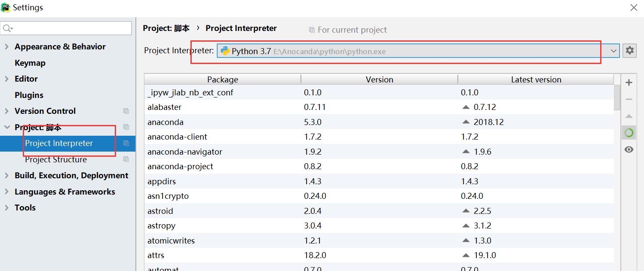The height and width of the screenshot is (271, 644).
Task: Click the minus icon to uninstall package
Action: point(629,99)
